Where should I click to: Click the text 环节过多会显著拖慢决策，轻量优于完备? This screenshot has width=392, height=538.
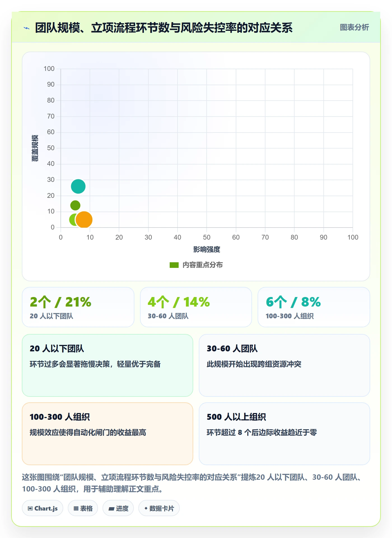pos(95,364)
